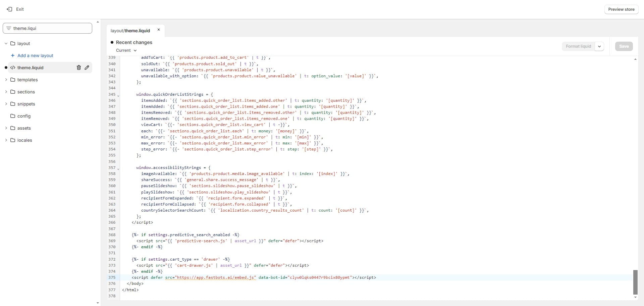Click the code file icon for theme.liquid
The image size is (644, 306).
click(x=13, y=68)
